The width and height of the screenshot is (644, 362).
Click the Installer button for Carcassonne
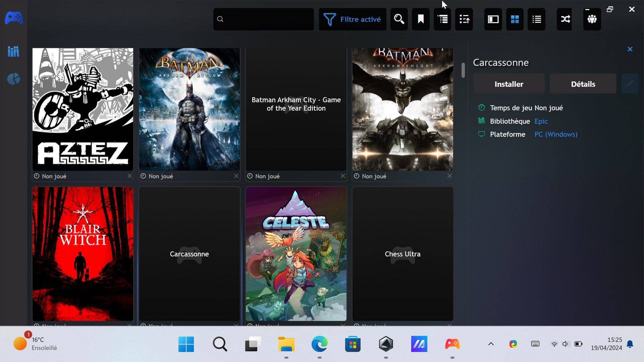[509, 84]
